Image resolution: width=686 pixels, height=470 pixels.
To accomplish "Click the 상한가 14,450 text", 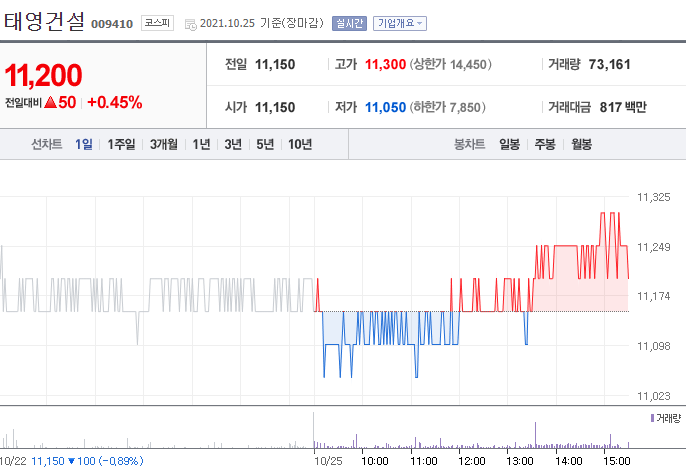I will (451, 64).
